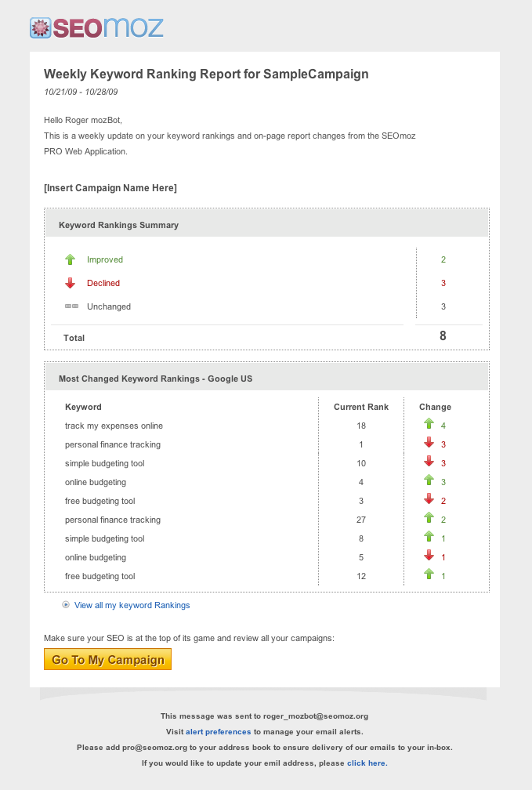The width and height of the screenshot is (532, 790).
Task: Select the Keyword Rankings Summary header
Action: pyautogui.click(x=118, y=225)
